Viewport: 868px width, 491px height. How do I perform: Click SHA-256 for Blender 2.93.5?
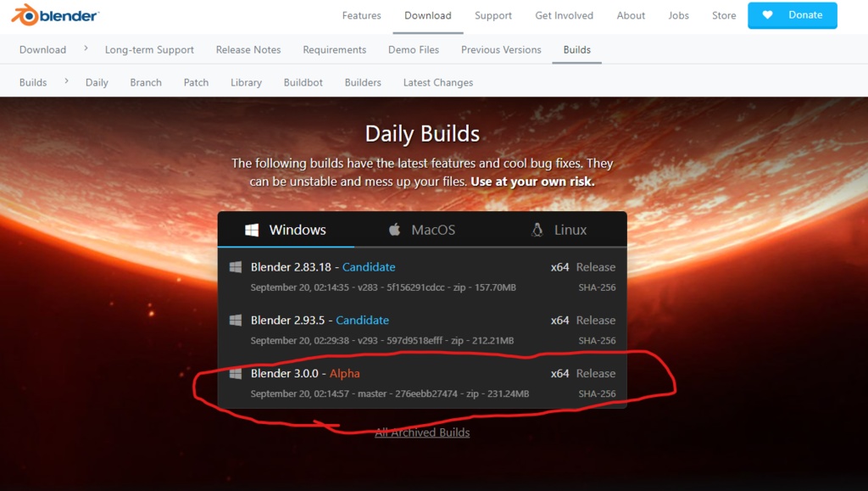click(x=597, y=340)
